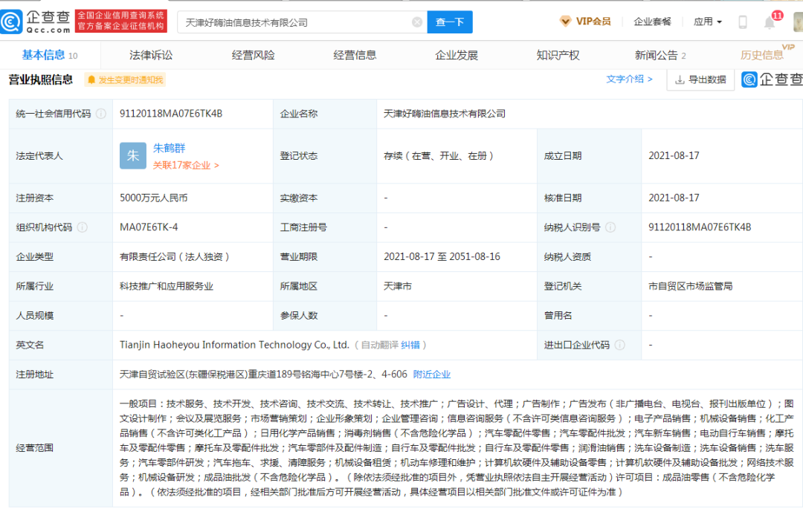Open the 附近企业 nearby companies link
The image size is (803, 532).
[x=432, y=374]
